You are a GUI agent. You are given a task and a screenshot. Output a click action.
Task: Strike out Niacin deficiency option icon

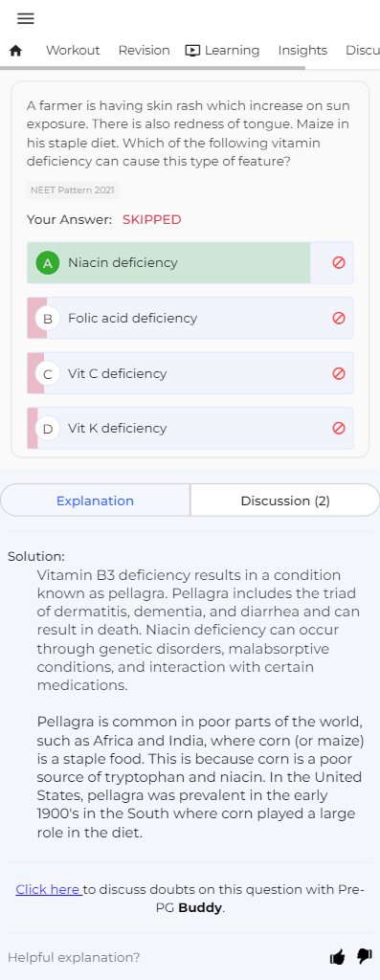[x=339, y=262]
